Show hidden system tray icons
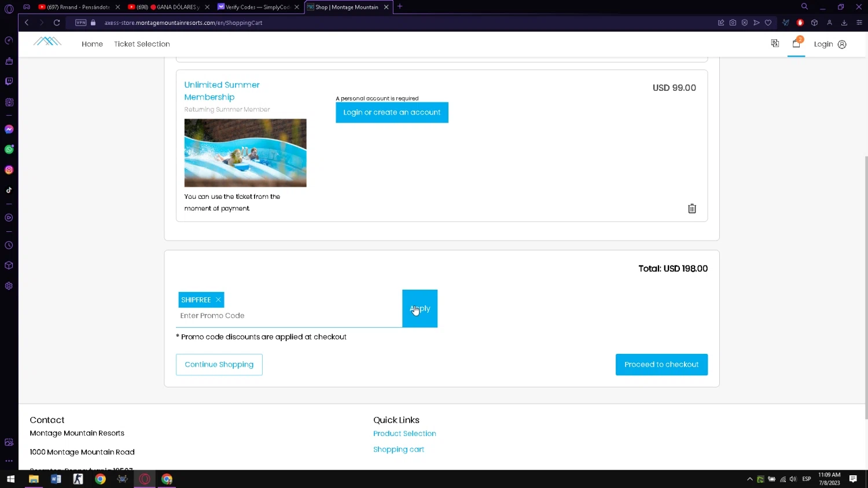The height and width of the screenshot is (488, 868). pos(750,479)
